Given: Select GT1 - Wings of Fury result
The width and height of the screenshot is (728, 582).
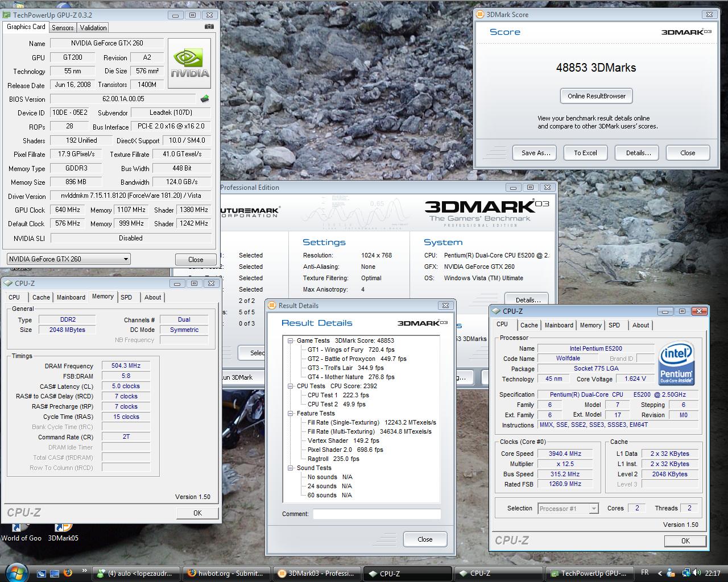Looking at the screenshot, I should point(350,350).
